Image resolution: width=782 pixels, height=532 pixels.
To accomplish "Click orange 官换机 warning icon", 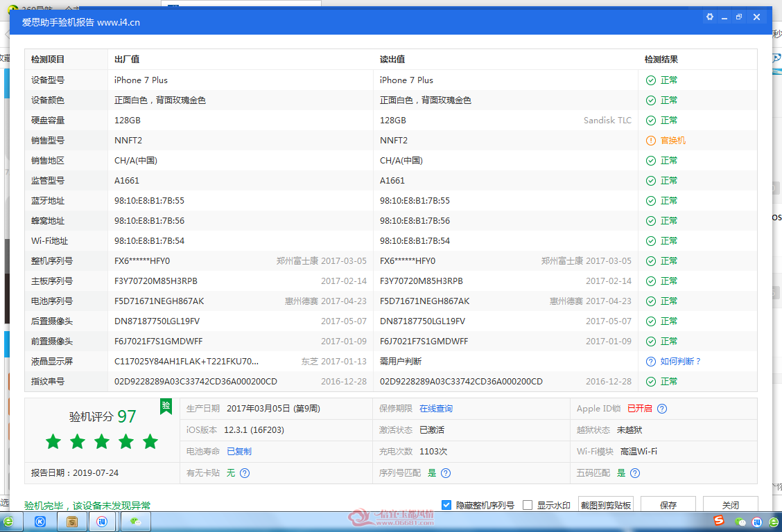I will (651, 141).
